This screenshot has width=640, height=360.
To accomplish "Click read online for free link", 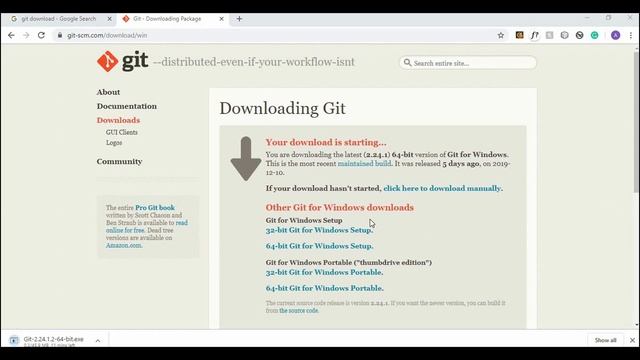I will (x=147, y=227).
